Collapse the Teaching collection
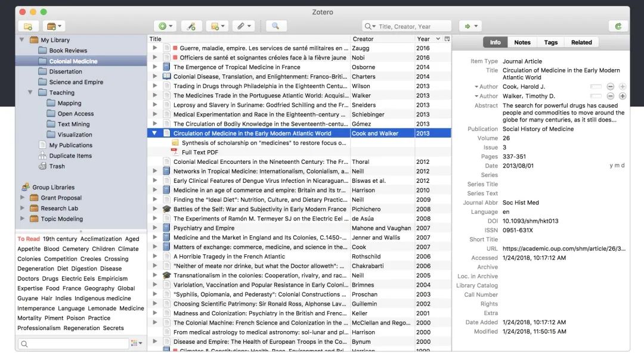Viewport: 644px width, 361px height. pos(30,92)
